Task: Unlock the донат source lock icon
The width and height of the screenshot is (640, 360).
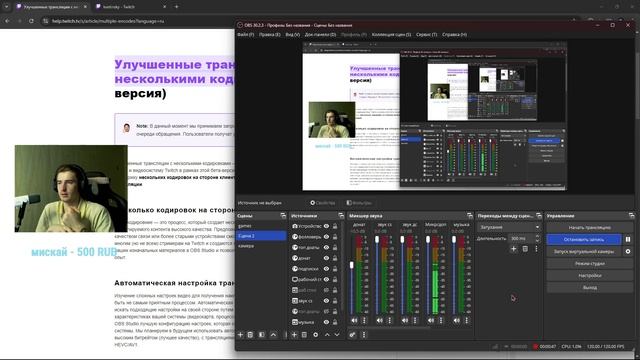Action: coord(335,258)
